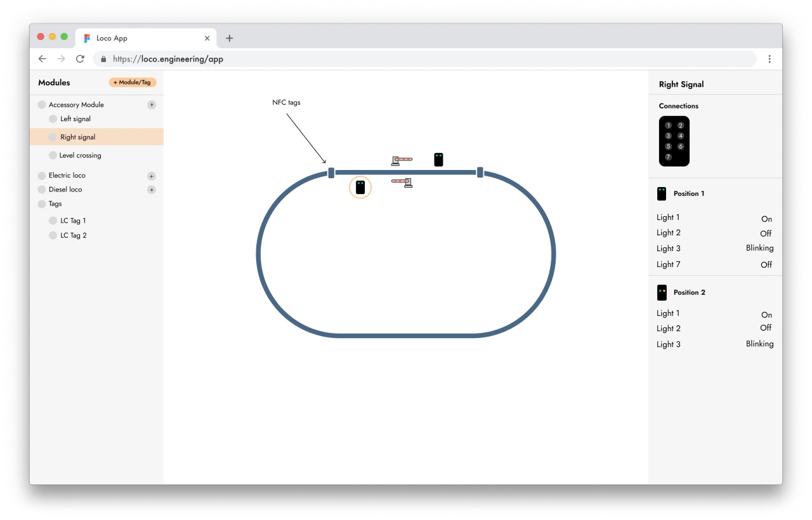
Task: Toggle the Electric loco status circle
Action: [x=42, y=176]
